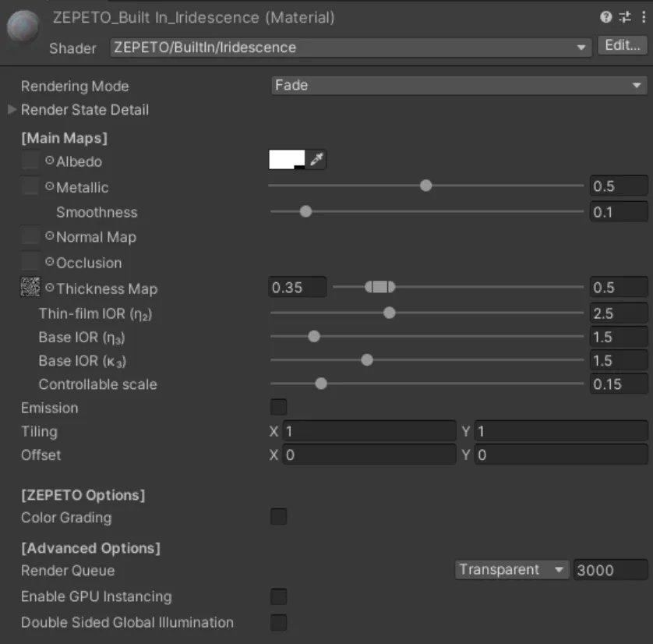Click the Render Queue label

pos(68,570)
